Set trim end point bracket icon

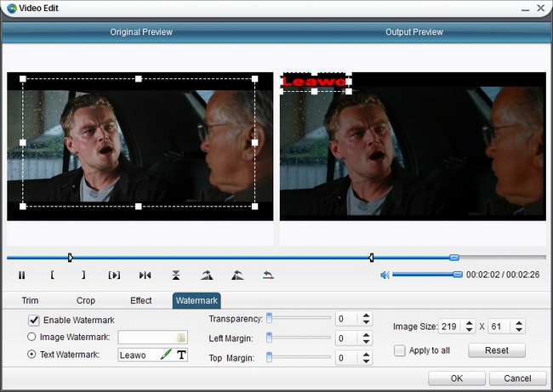click(x=83, y=275)
